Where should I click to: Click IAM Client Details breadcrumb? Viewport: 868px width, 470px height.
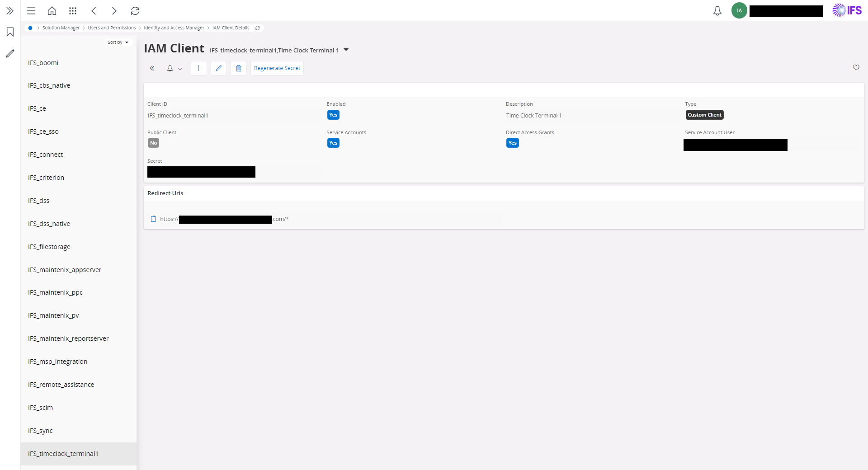coord(231,28)
